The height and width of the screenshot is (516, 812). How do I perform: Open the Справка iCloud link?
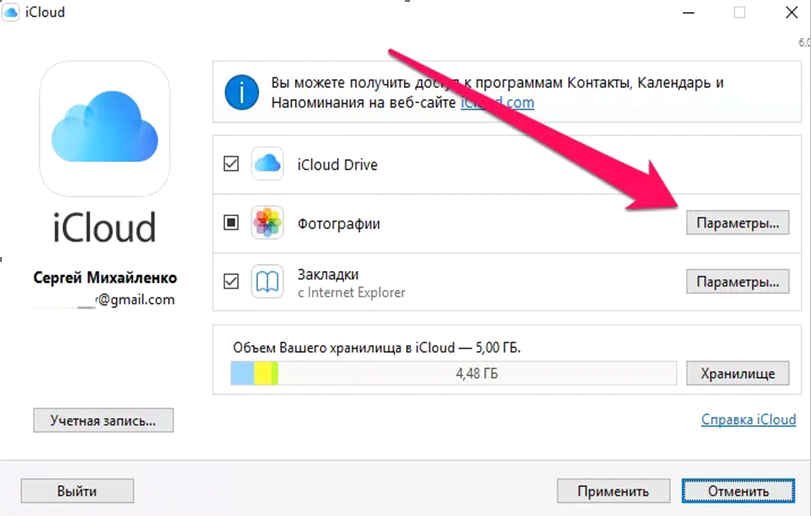748,419
